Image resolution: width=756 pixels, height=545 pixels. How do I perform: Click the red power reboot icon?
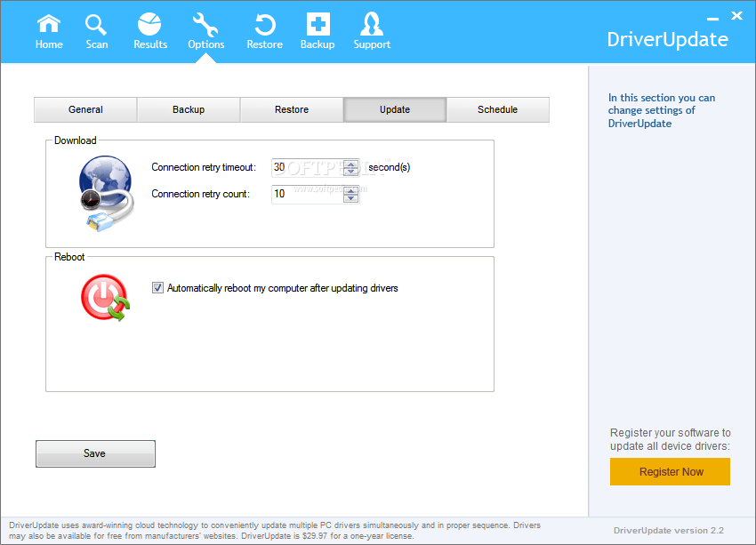click(106, 298)
